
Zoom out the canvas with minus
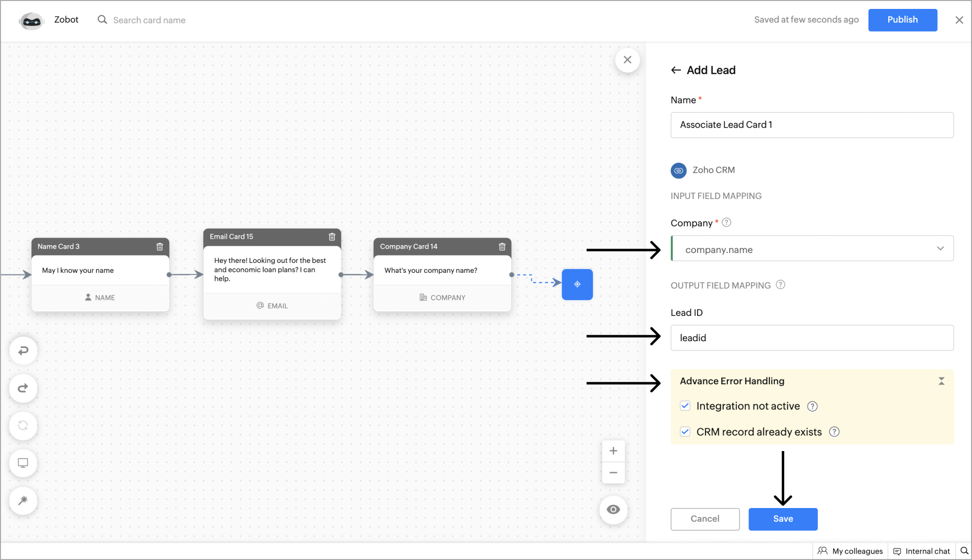613,473
